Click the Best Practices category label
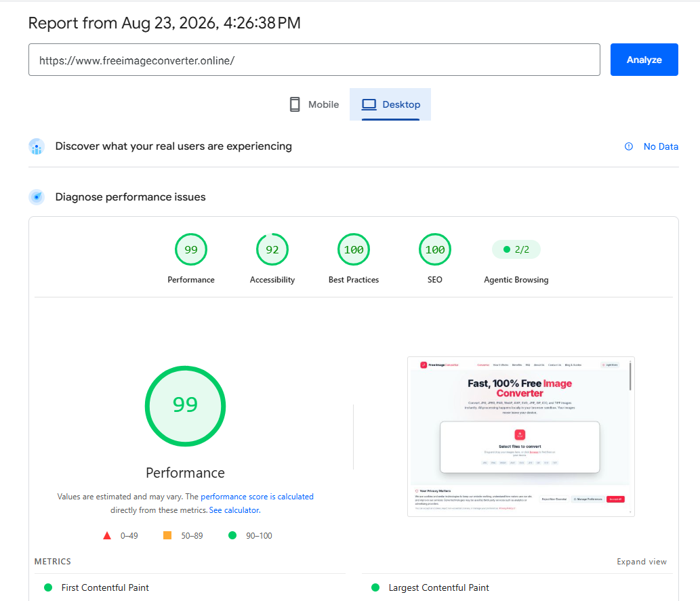 tap(354, 280)
